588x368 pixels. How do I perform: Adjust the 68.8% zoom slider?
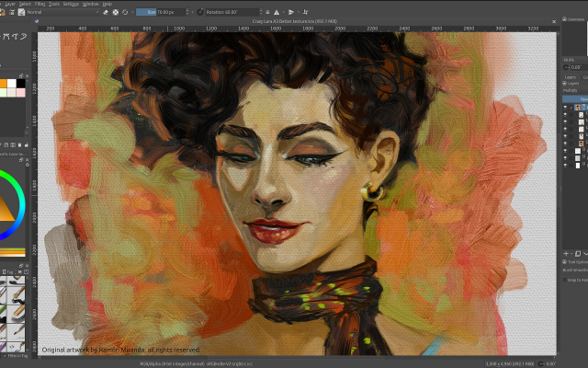click(575, 60)
